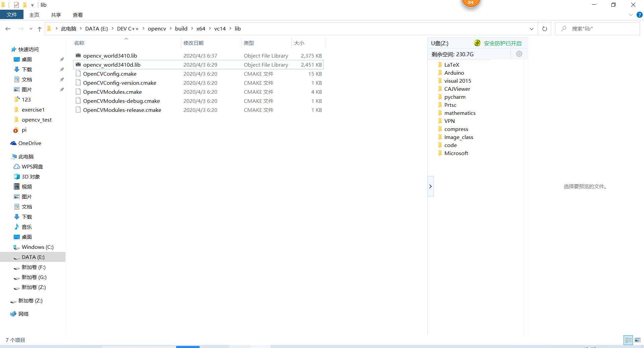
Task: Open Windows (C:) drive icon
Action: coord(16,247)
